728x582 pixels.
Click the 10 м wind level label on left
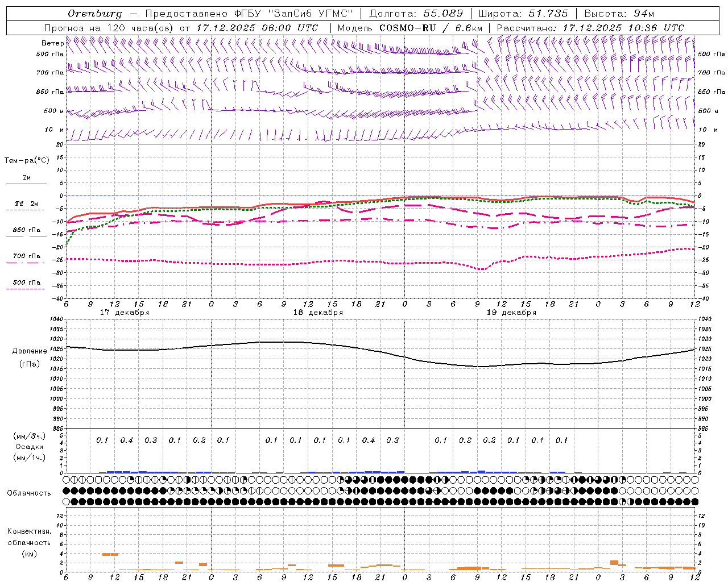point(54,130)
